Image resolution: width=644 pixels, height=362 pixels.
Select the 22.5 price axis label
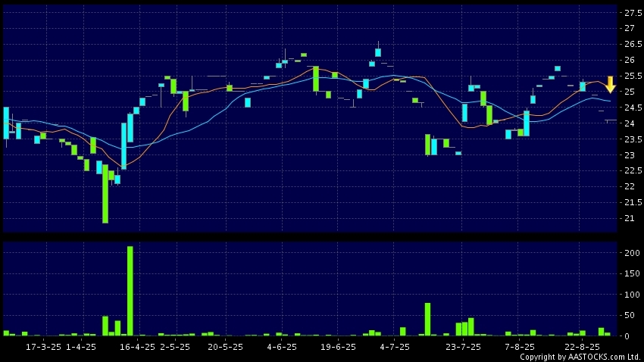(x=633, y=170)
